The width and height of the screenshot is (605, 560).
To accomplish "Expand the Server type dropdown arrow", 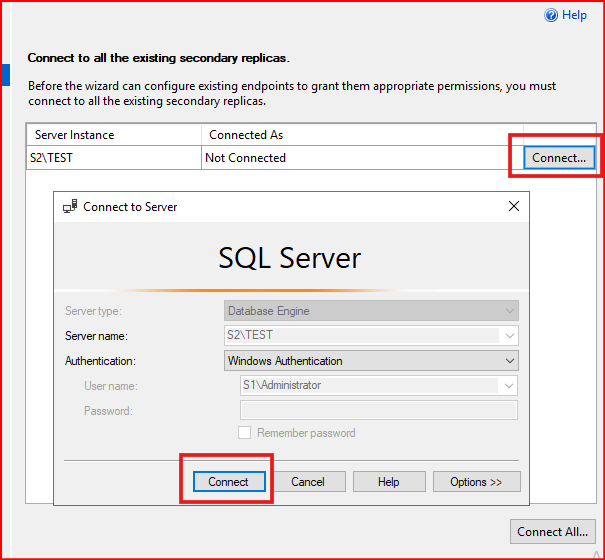I will click(x=509, y=311).
